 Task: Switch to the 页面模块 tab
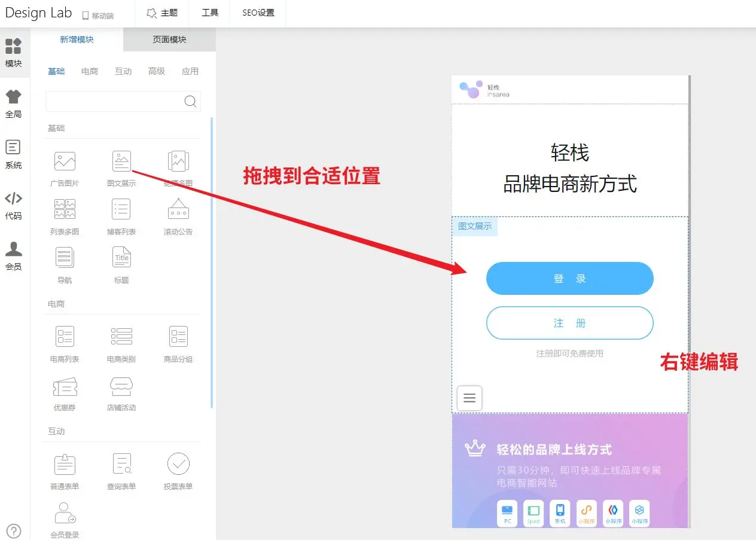click(169, 39)
